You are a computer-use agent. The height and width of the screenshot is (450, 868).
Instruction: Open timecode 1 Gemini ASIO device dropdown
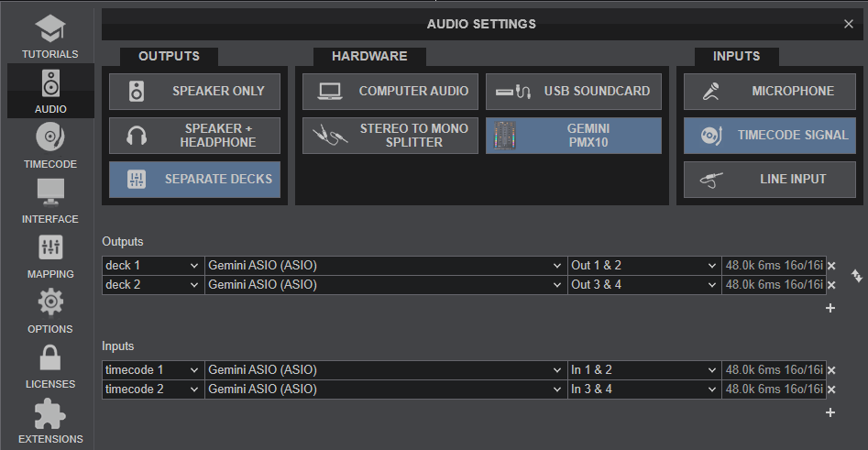pyautogui.click(x=385, y=370)
